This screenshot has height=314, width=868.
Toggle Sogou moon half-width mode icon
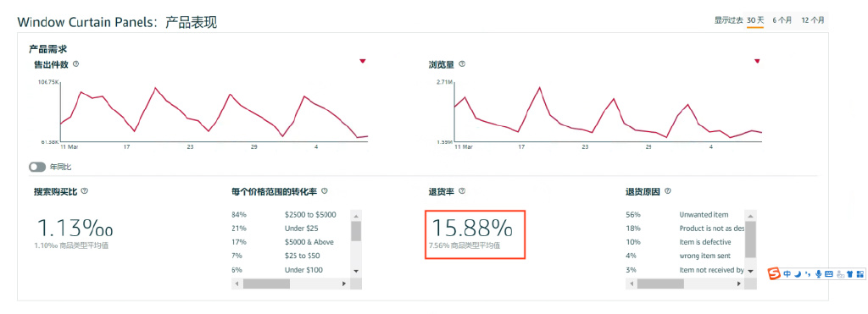798,274
